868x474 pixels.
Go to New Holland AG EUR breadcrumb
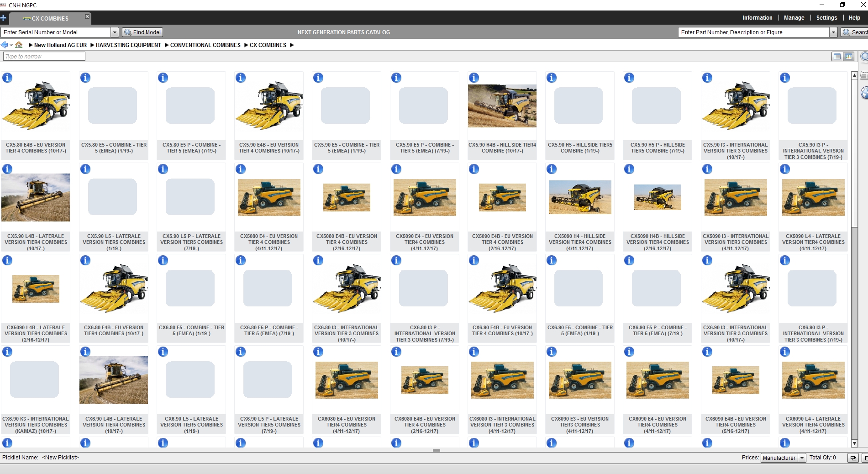60,45
